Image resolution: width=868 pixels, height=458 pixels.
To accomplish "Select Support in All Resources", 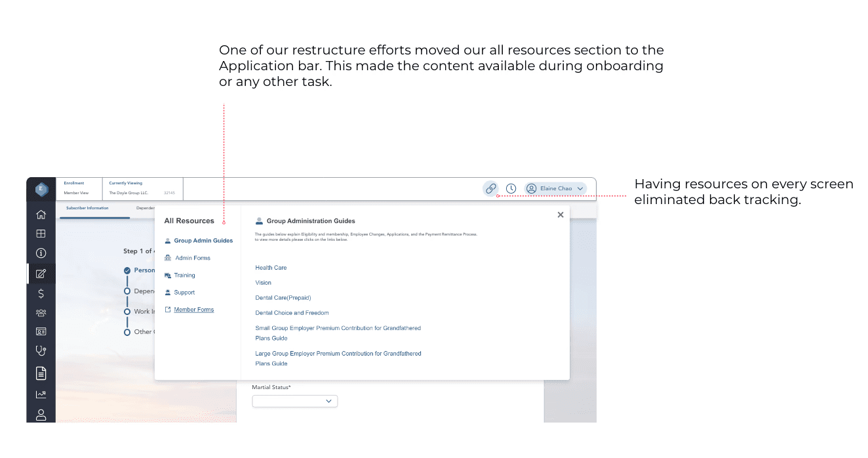I will click(180, 293).
